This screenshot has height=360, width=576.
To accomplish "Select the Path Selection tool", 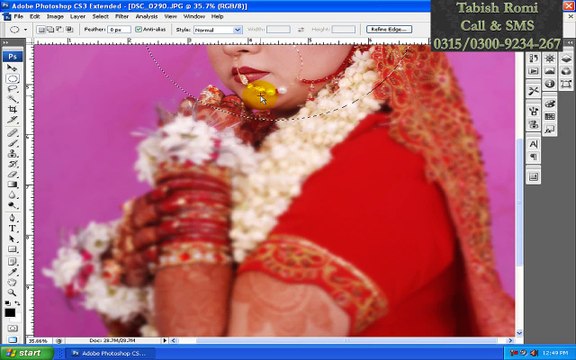I will pyautogui.click(x=12, y=239).
